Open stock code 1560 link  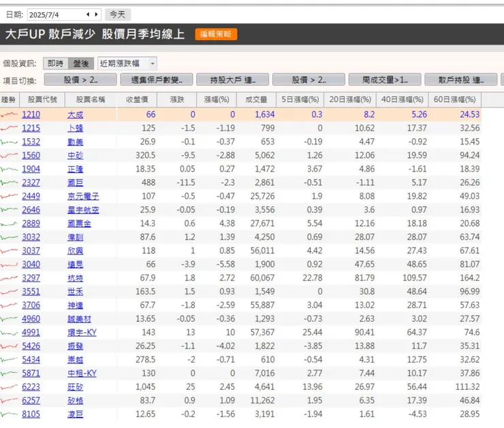pos(31,155)
